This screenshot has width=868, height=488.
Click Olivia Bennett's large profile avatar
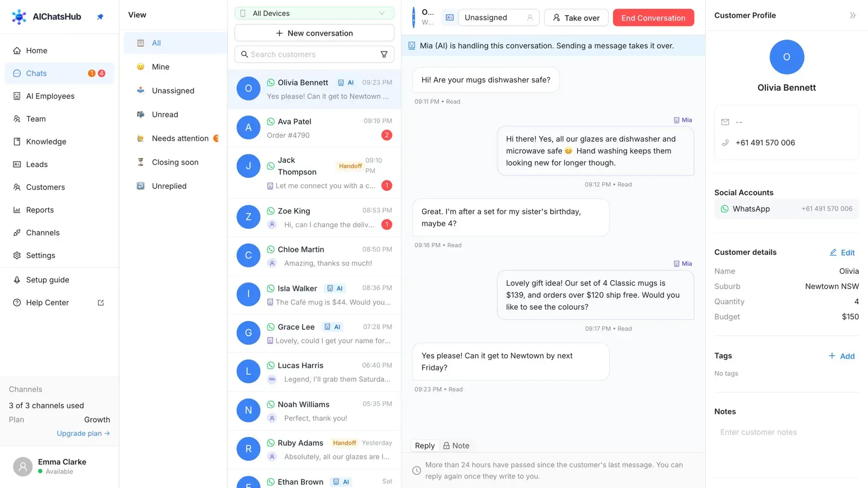pyautogui.click(x=787, y=57)
